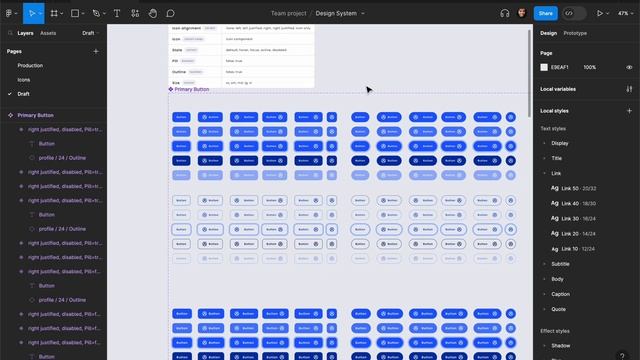The height and width of the screenshot is (360, 640).
Task: Open the present options dropdown arrow
Action: (607, 13)
